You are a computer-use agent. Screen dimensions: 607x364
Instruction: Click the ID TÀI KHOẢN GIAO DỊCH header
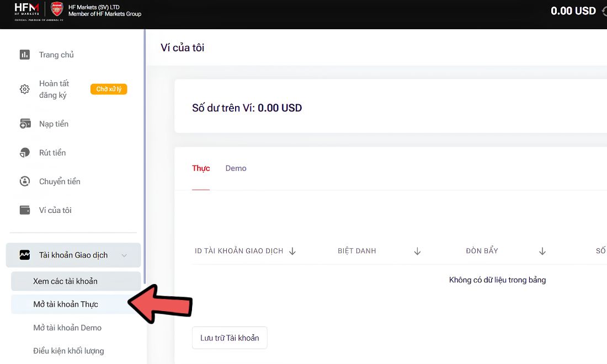click(239, 251)
